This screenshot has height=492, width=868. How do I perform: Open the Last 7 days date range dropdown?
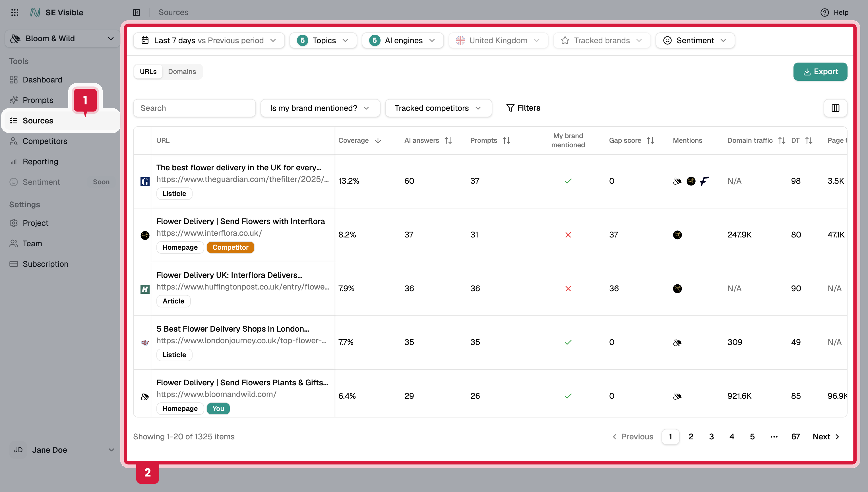[x=209, y=41]
